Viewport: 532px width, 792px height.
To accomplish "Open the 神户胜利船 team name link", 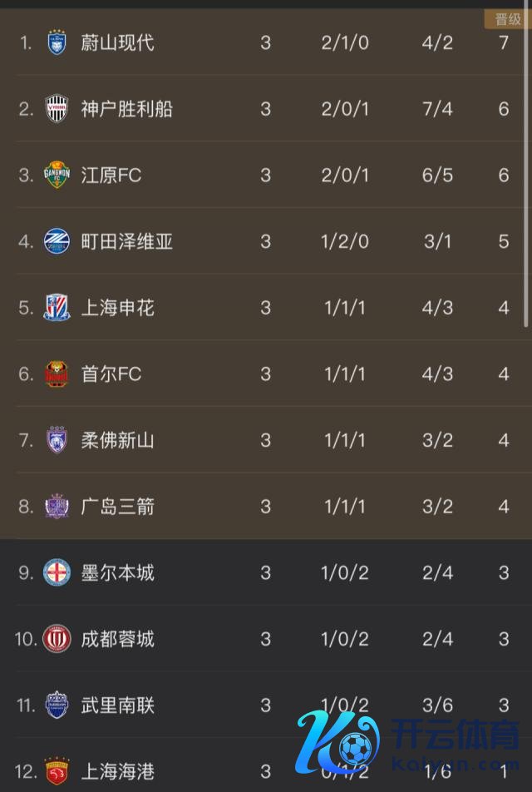I will click(126, 109).
